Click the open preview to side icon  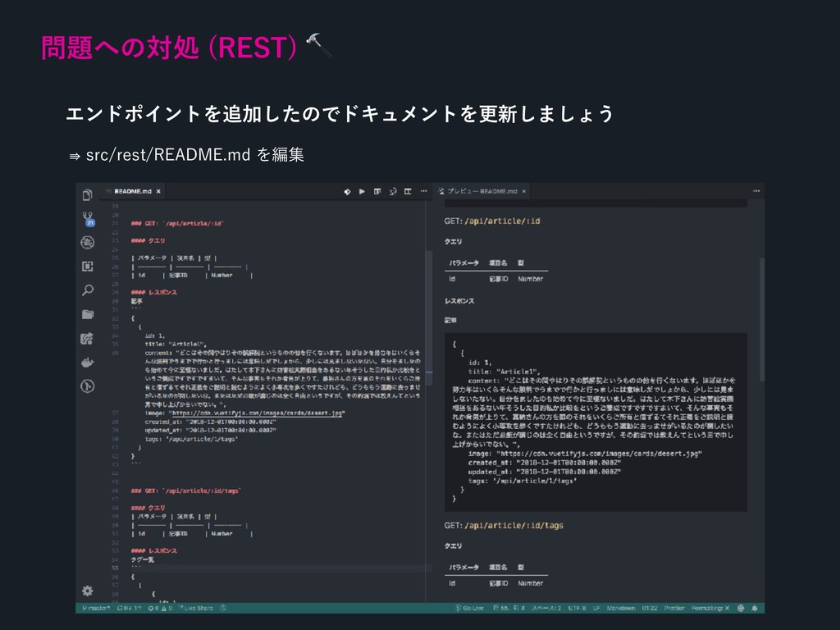377,191
